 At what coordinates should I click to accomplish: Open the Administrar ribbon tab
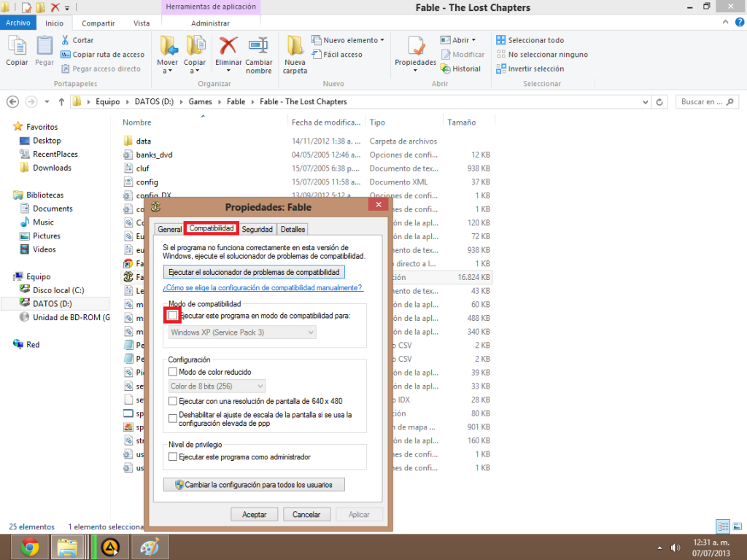click(210, 23)
